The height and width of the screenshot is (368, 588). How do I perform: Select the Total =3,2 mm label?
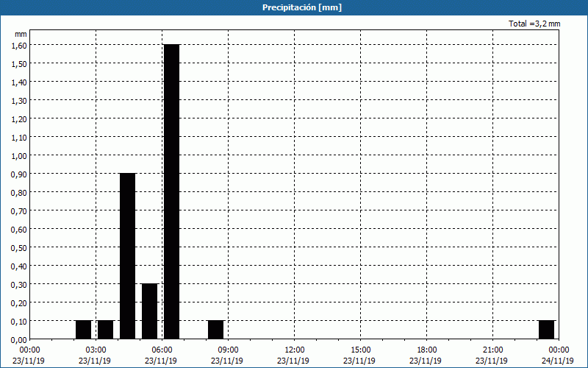coord(534,24)
